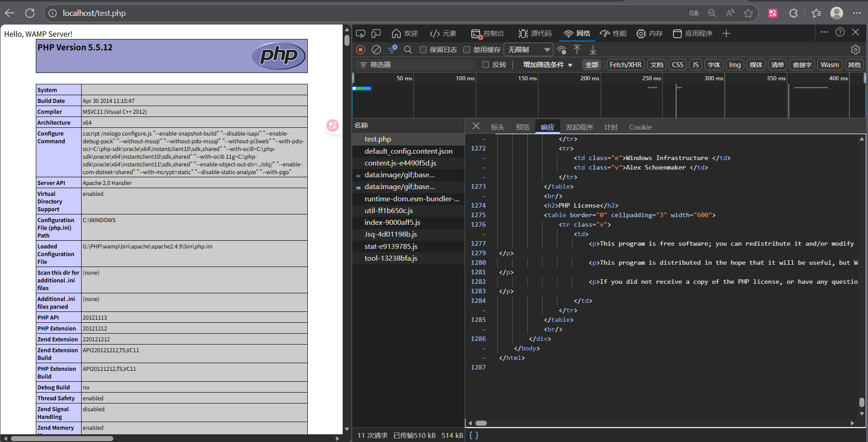Image resolution: width=868 pixels, height=442 pixels.
Task: Open the 无限制 throttling dropdown
Action: (x=529, y=50)
